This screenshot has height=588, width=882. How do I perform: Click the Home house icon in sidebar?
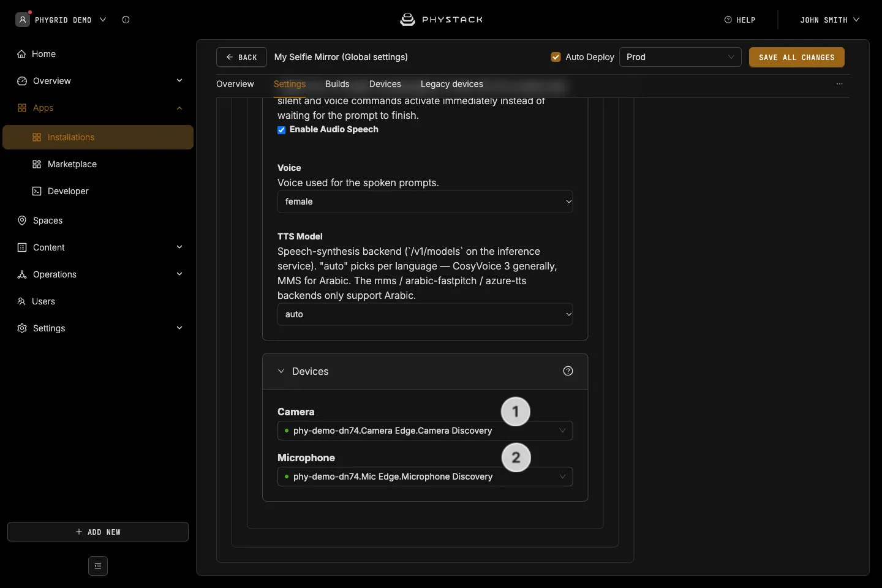point(21,54)
